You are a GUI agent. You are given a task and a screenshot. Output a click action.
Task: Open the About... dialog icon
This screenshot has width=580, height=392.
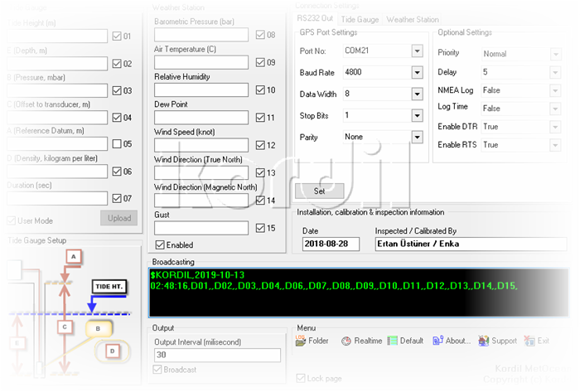pyautogui.click(x=437, y=341)
